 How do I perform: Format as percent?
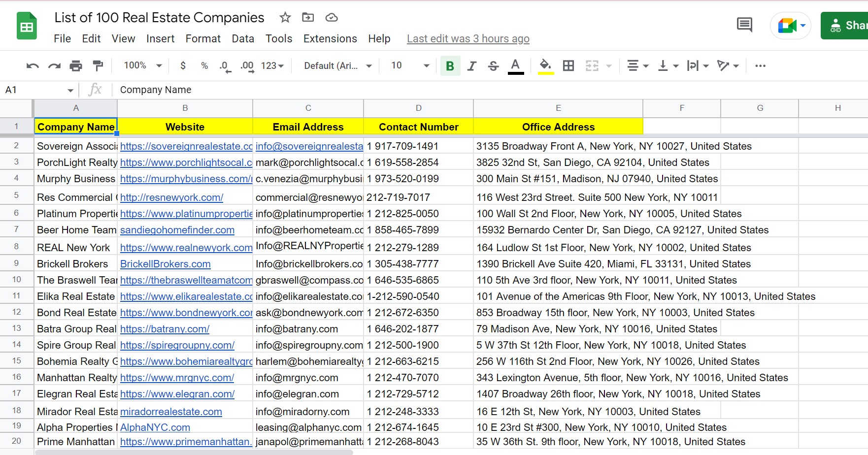click(x=204, y=65)
